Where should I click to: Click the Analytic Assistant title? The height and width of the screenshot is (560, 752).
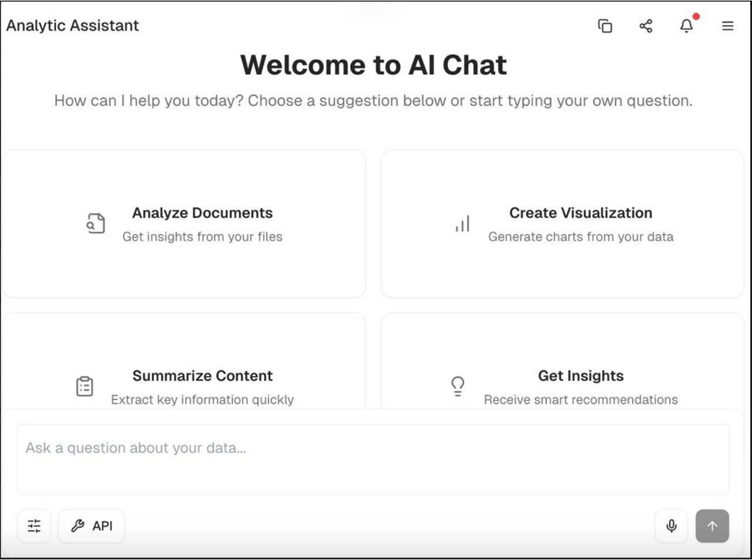pyautogui.click(x=72, y=26)
